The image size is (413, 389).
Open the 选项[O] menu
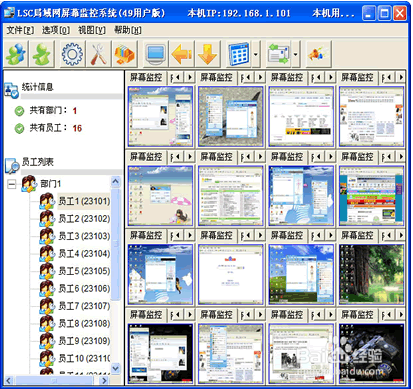(56, 30)
